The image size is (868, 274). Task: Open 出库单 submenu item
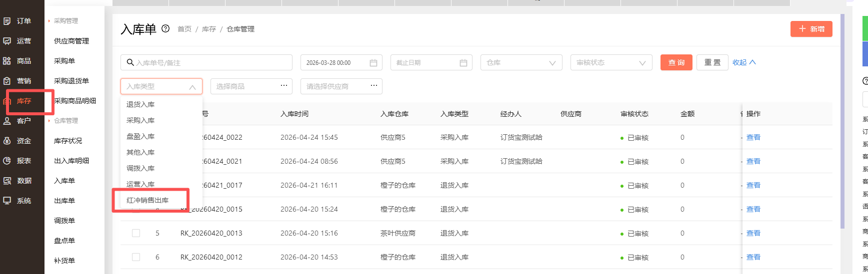click(x=64, y=201)
